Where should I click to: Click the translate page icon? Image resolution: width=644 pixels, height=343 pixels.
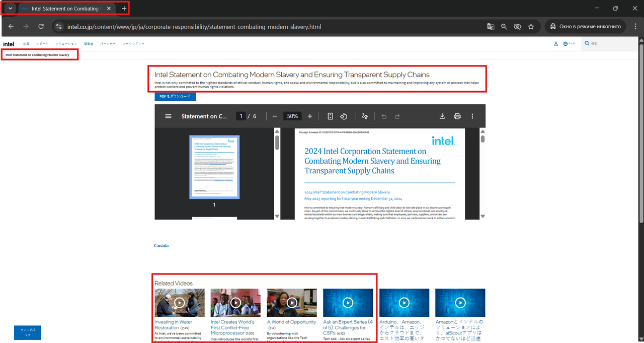(491, 27)
